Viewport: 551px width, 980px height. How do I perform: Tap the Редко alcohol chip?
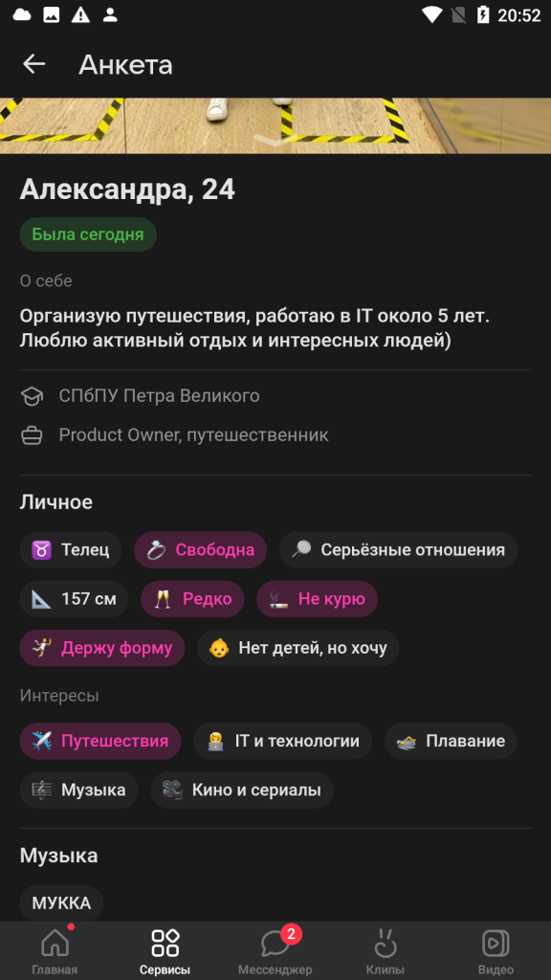pyautogui.click(x=192, y=599)
